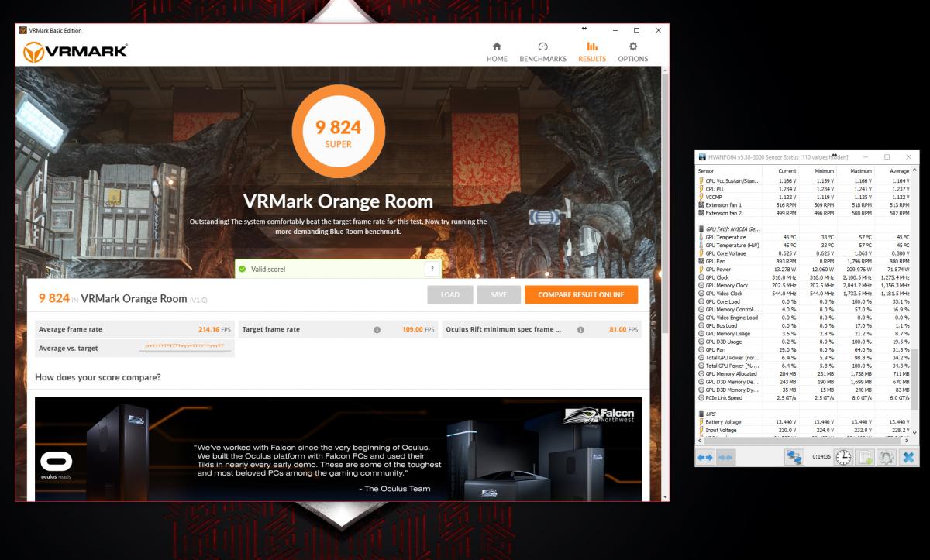
Task: Select the GPU Memory Allocated row
Action: (804, 373)
